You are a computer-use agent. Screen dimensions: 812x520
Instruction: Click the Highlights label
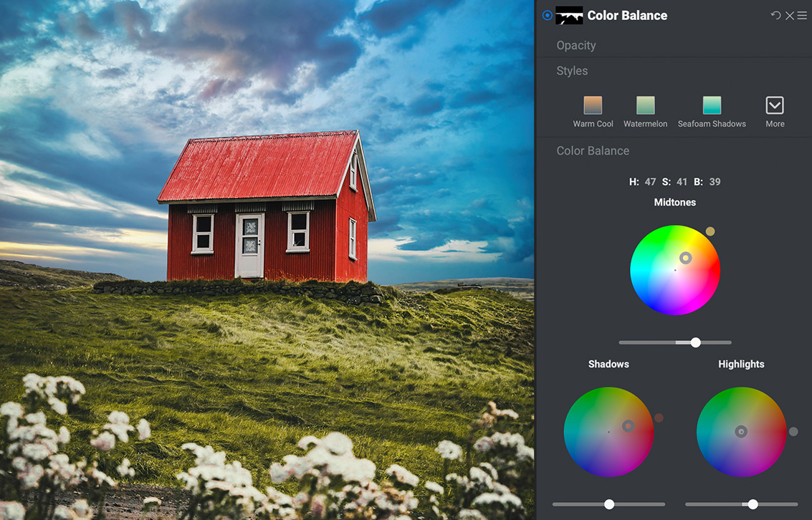tap(741, 364)
